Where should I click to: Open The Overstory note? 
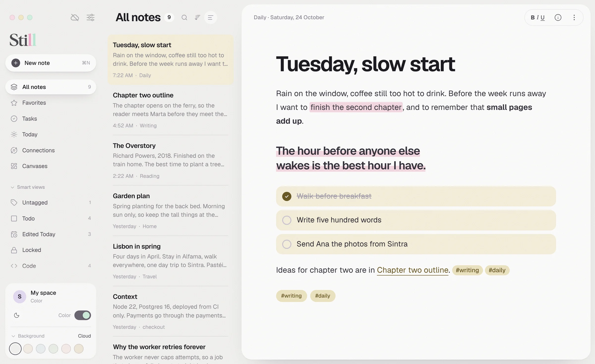[x=171, y=160]
